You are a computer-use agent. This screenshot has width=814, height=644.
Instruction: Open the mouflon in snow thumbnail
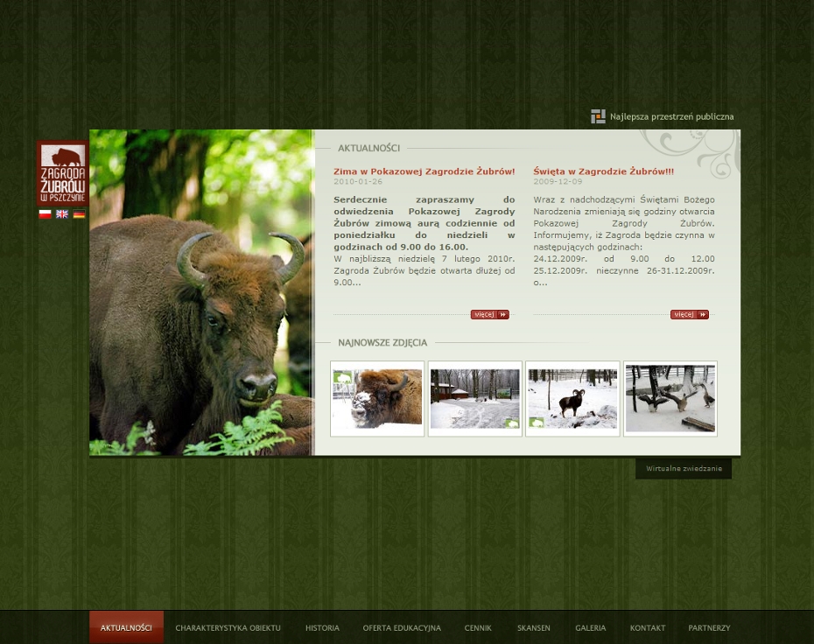(x=572, y=398)
